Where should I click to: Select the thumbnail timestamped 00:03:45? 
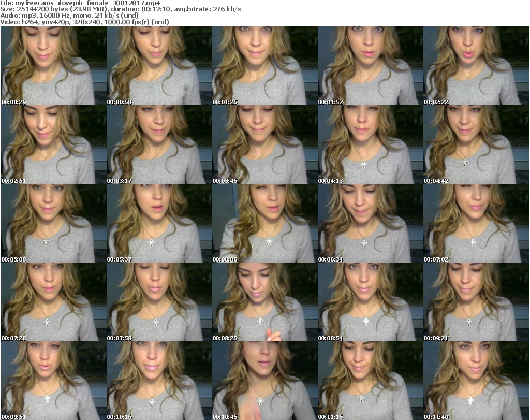(265, 144)
